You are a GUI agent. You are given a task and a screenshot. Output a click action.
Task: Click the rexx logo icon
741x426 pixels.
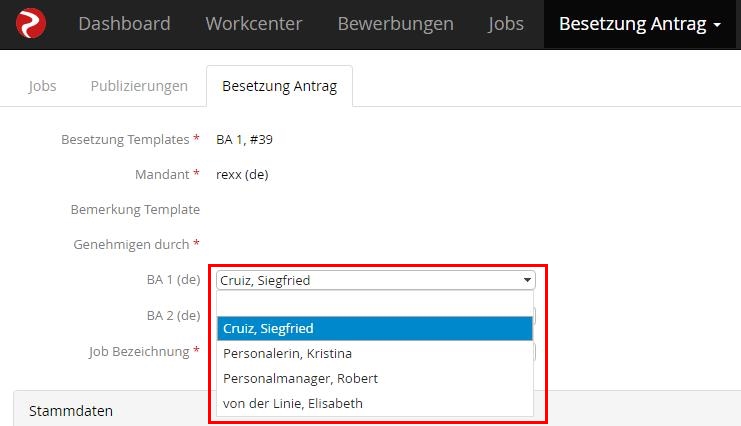pyautogui.click(x=31, y=24)
